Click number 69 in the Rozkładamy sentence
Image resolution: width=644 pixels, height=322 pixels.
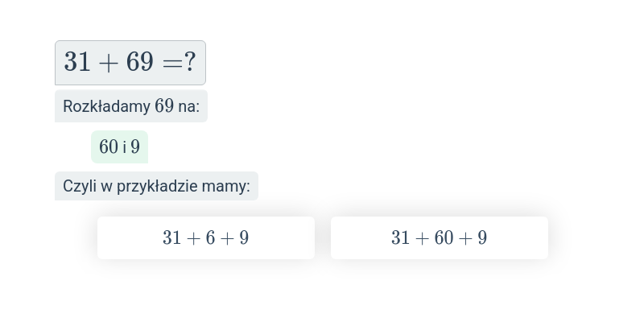(x=164, y=106)
